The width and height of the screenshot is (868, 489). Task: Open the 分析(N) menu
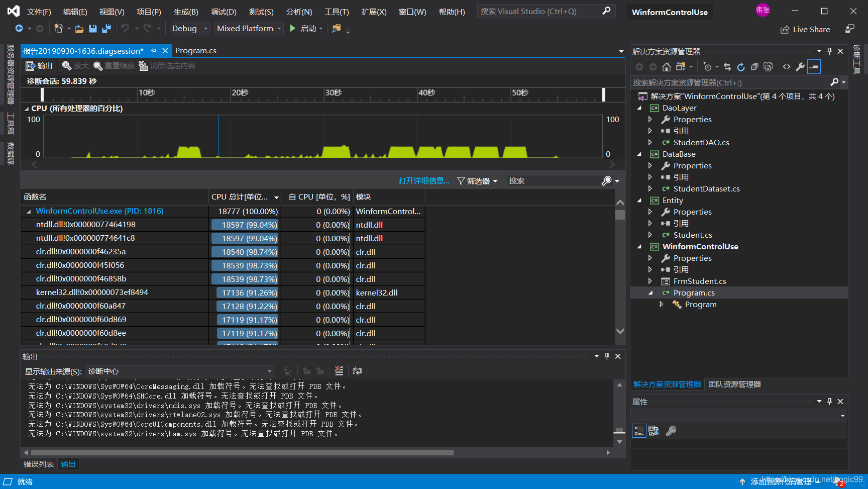coord(299,12)
